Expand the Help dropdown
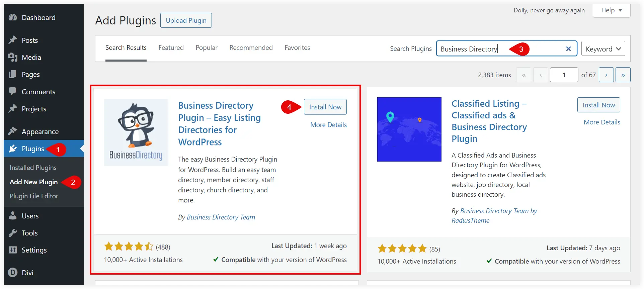Viewport: 644px width, 289px height. pyautogui.click(x=612, y=10)
